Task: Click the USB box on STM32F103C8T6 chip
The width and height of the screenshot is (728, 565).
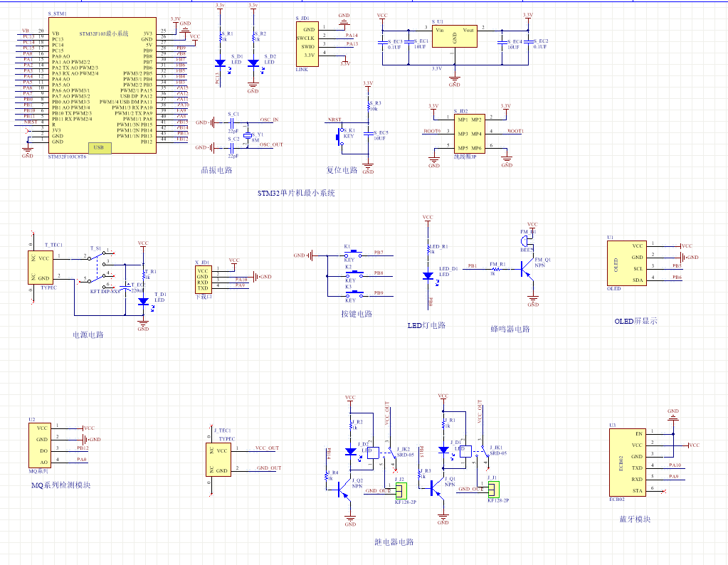Action: tap(98, 148)
